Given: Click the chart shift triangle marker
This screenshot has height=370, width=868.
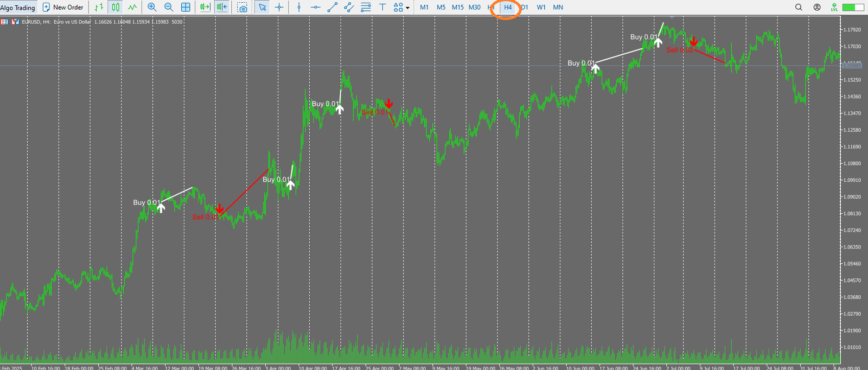Looking at the screenshot, I should (672, 17).
